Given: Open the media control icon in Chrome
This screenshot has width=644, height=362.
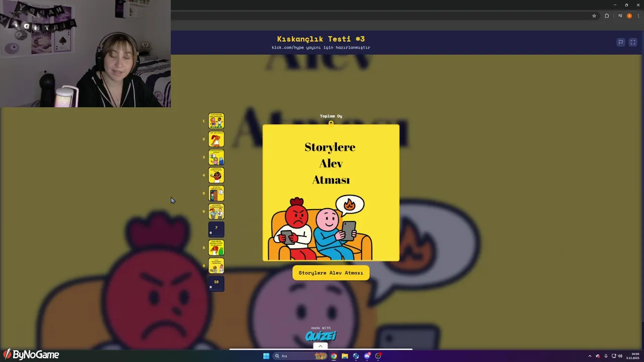Looking at the screenshot, I should 620,16.
